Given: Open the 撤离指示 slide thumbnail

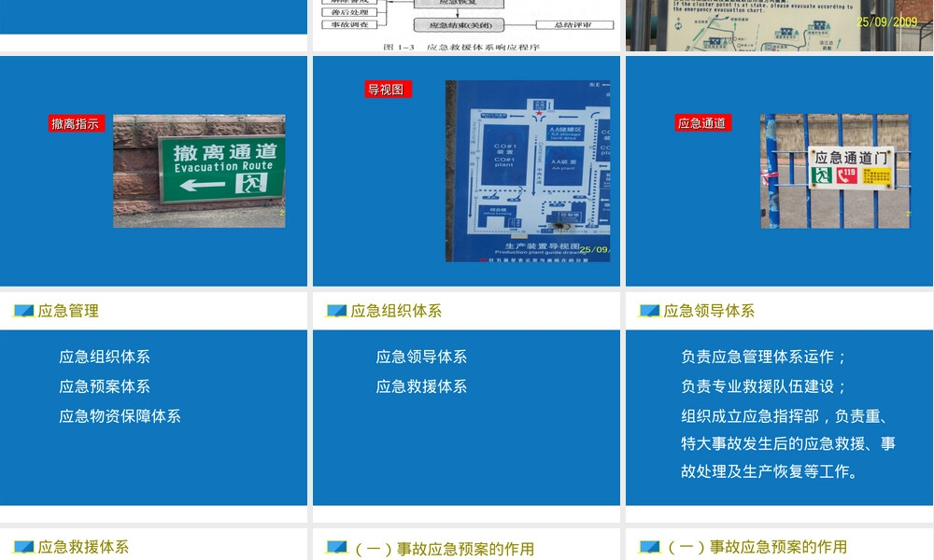Looking at the screenshot, I should [153, 171].
